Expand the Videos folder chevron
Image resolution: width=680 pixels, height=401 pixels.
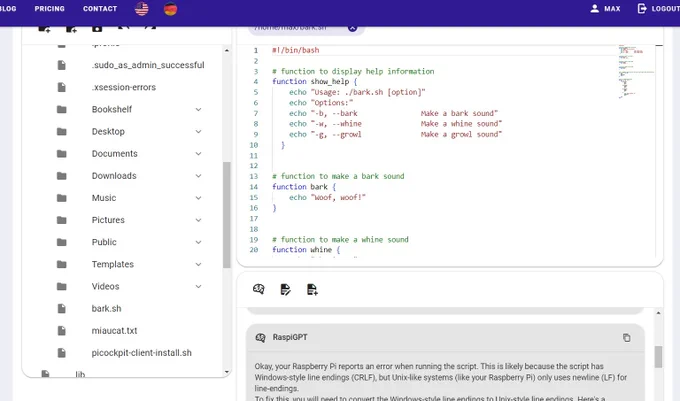[x=198, y=286]
